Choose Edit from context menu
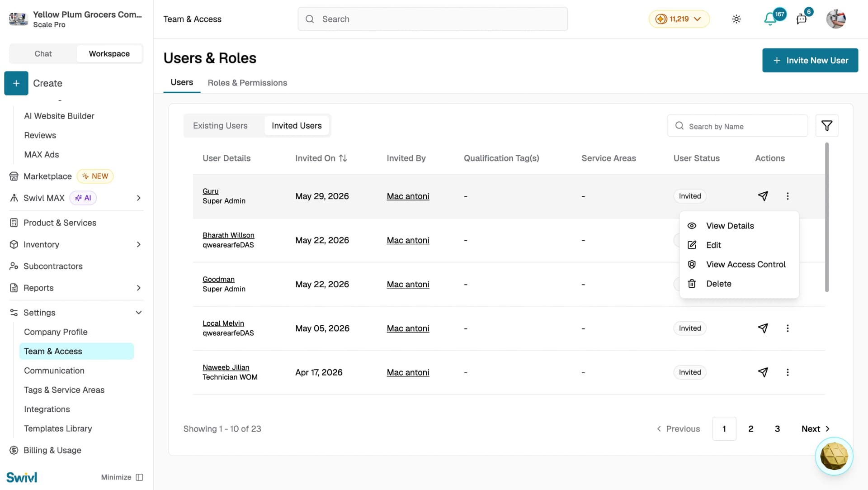 tap(739, 245)
